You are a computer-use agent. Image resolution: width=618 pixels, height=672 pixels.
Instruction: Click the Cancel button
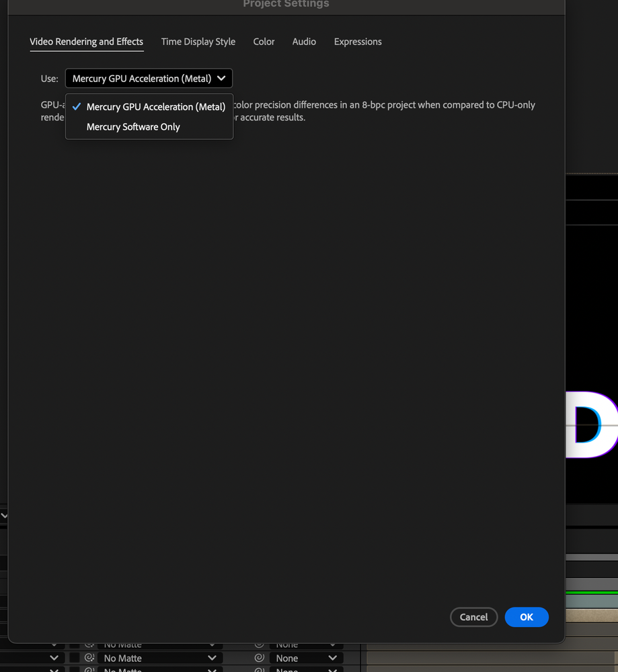pyautogui.click(x=473, y=617)
